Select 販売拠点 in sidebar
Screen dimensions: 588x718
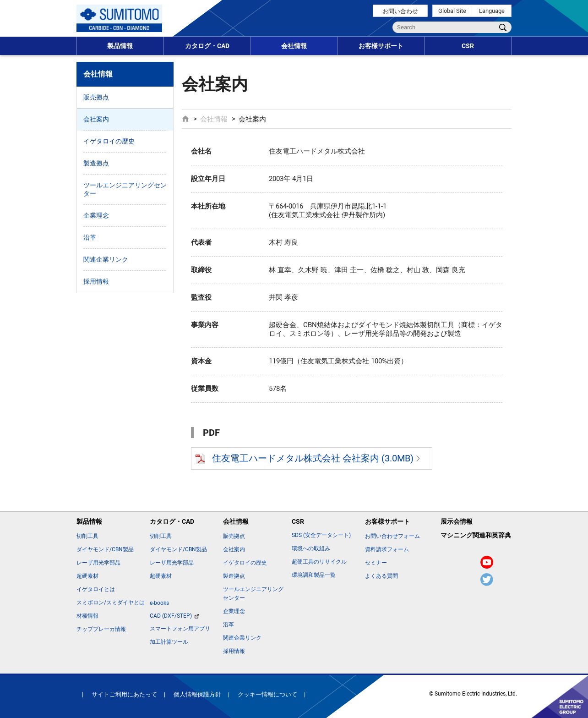(x=125, y=98)
